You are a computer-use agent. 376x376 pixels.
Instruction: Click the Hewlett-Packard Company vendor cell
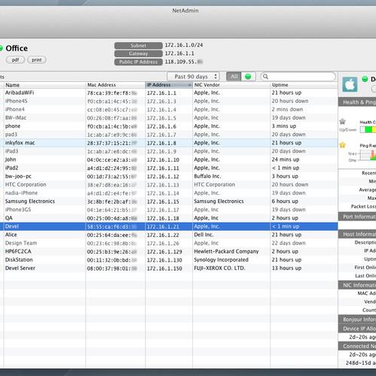(x=226, y=251)
